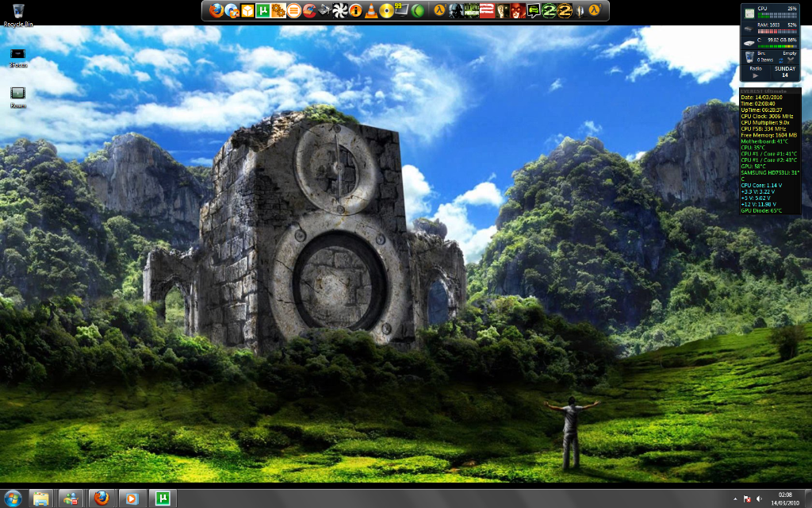Open Windows Media Player taskbar button
This screenshot has height=508, width=812.
132,498
